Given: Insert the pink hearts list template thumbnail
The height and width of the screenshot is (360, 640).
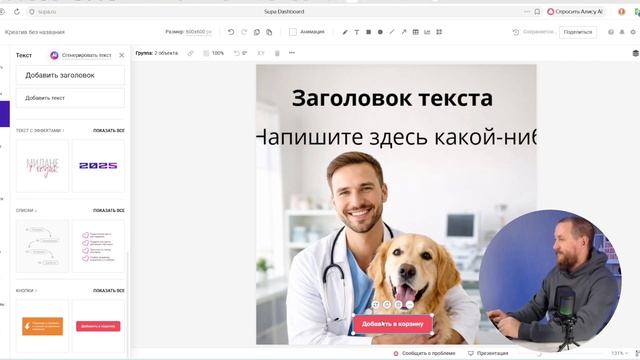Looking at the screenshot, I should coord(98,246).
